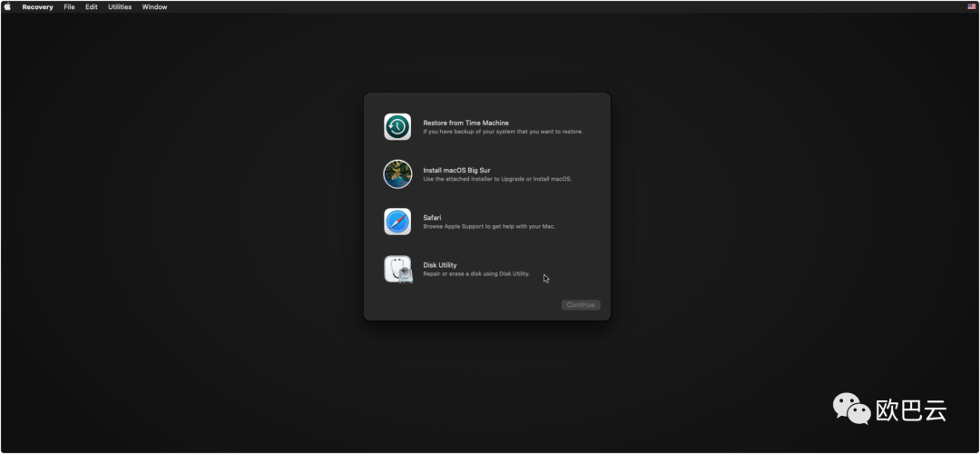Click 'Use the attached installer' description
The width and height of the screenshot is (980, 454).
point(497,179)
